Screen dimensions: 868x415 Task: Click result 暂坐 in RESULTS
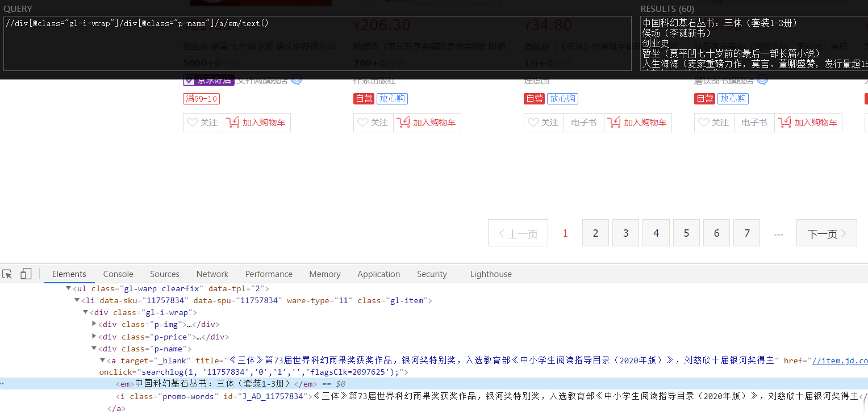(732, 53)
